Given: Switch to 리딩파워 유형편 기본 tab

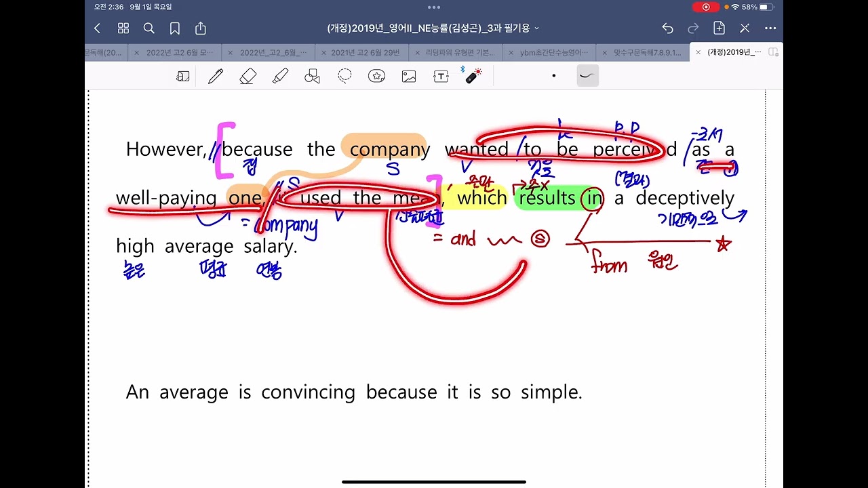Looking at the screenshot, I should [x=460, y=52].
